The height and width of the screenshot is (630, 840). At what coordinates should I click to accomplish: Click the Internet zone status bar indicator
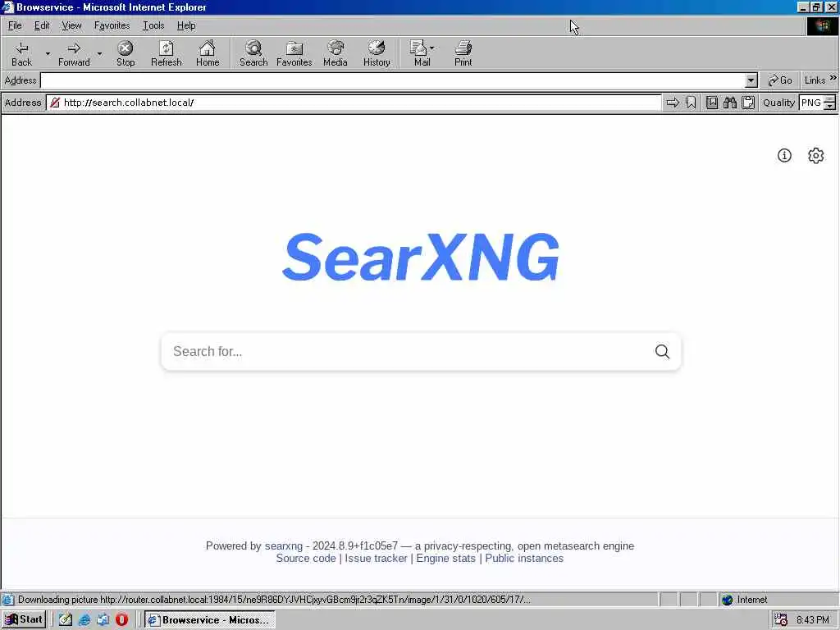(744, 600)
